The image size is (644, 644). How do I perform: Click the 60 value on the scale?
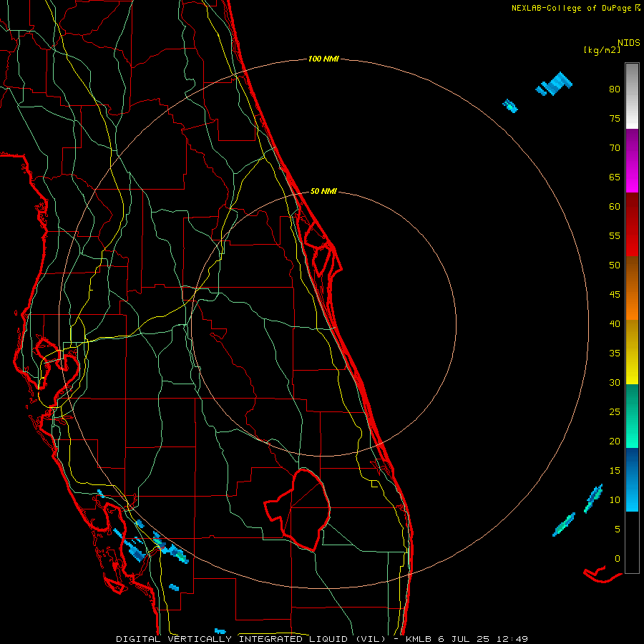click(615, 207)
